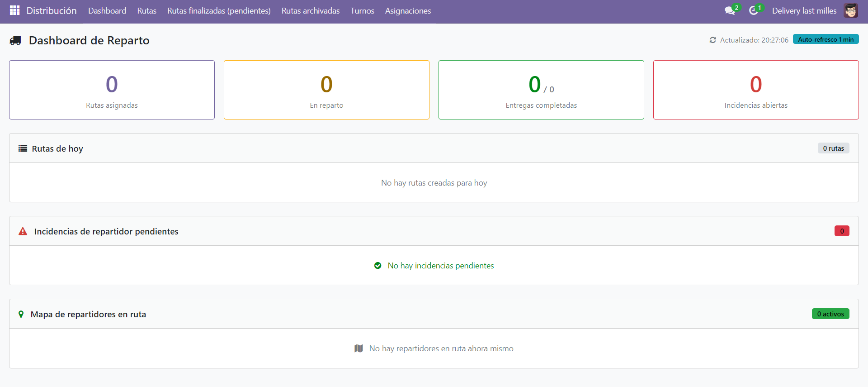Click the Distribución app title
Viewport: 868px width, 387px height.
click(52, 10)
